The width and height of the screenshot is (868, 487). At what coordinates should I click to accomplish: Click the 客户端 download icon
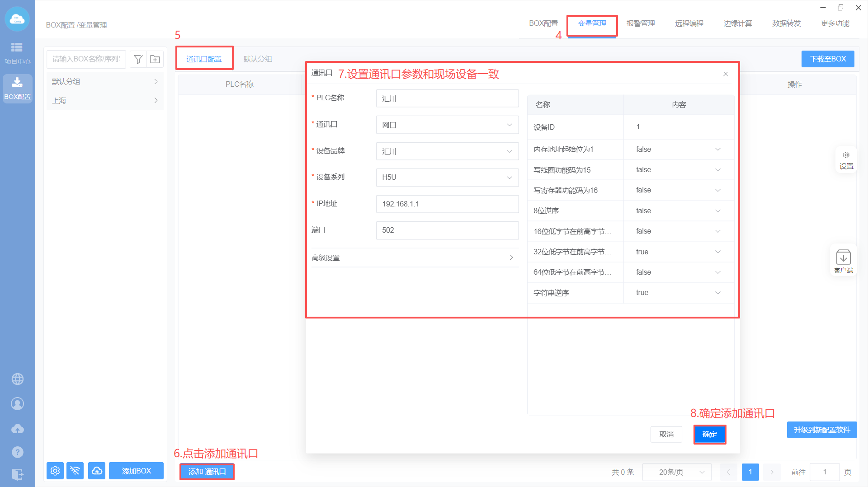click(843, 260)
